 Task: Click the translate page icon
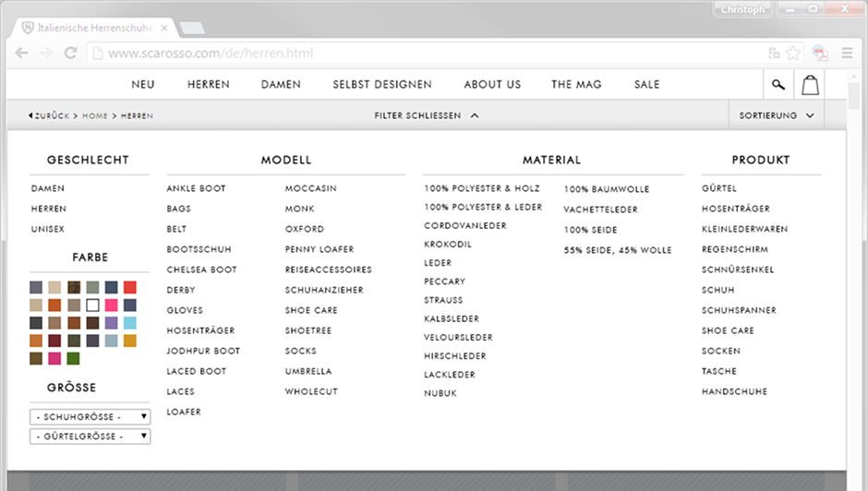click(x=773, y=54)
